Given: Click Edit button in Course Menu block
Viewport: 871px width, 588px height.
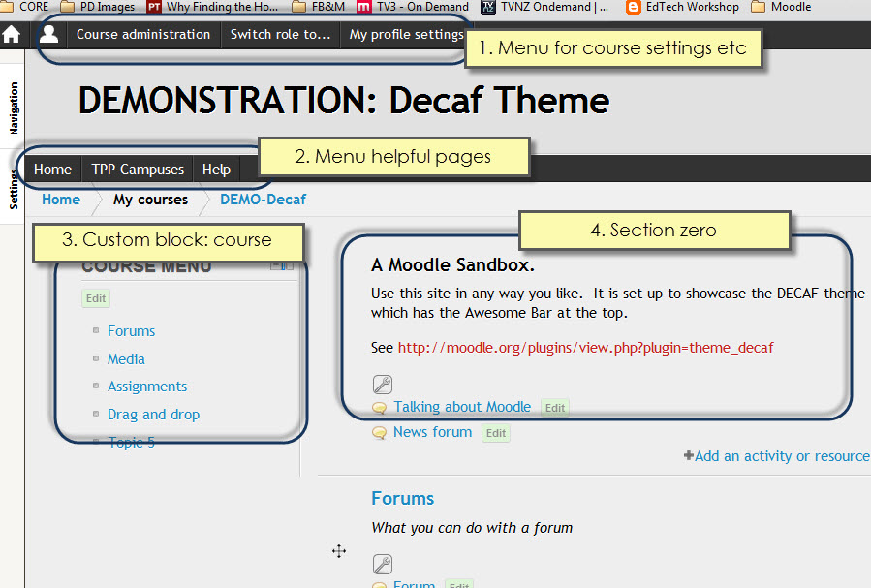Looking at the screenshot, I should click(x=96, y=298).
